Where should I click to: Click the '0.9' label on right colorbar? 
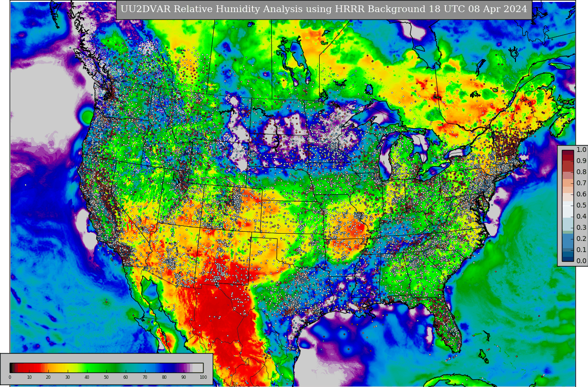click(581, 161)
